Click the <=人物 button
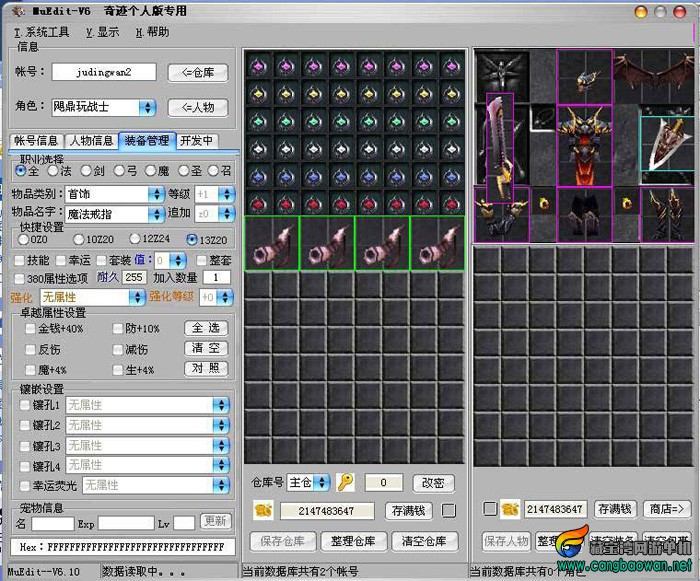700x581 pixels. [x=198, y=107]
